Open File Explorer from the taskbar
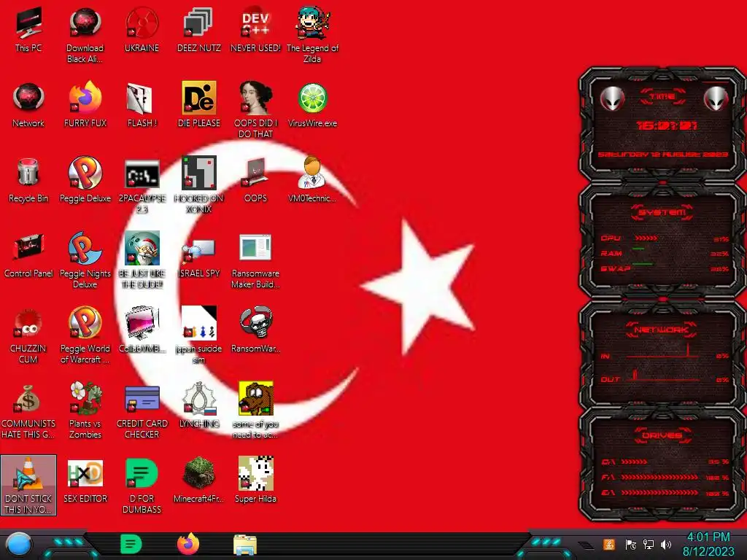 point(245,545)
